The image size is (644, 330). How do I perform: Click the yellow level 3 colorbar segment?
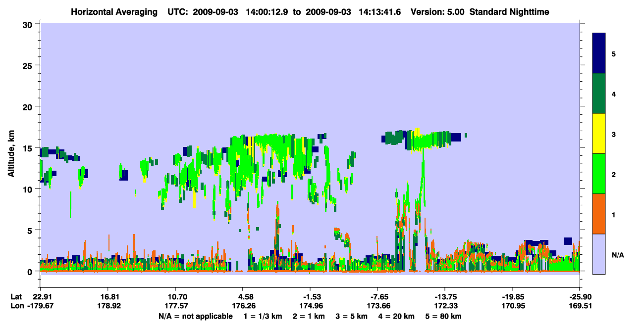coord(599,134)
